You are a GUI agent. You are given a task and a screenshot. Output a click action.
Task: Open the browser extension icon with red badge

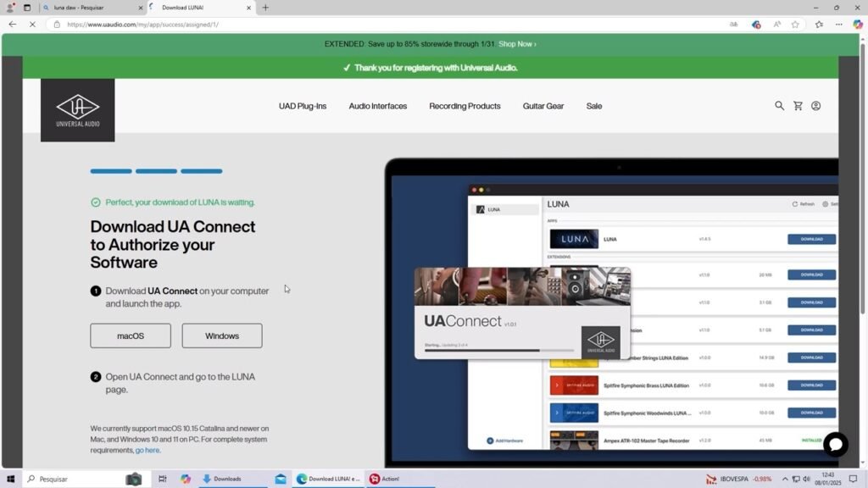[756, 25]
